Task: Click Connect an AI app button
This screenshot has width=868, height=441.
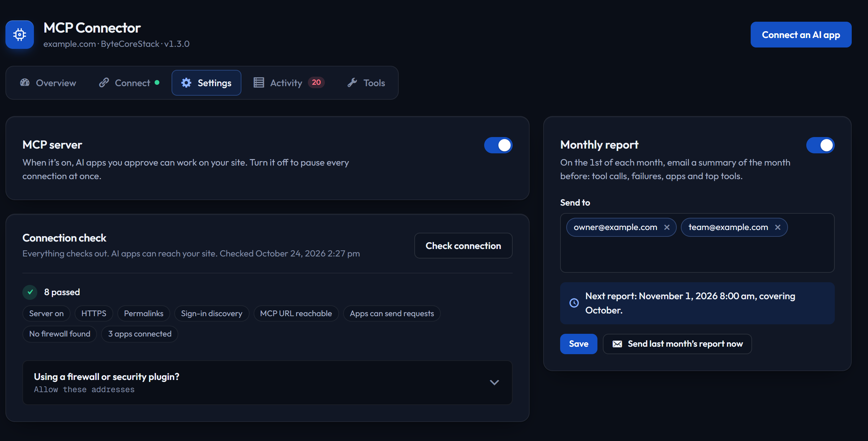Action: tap(801, 35)
